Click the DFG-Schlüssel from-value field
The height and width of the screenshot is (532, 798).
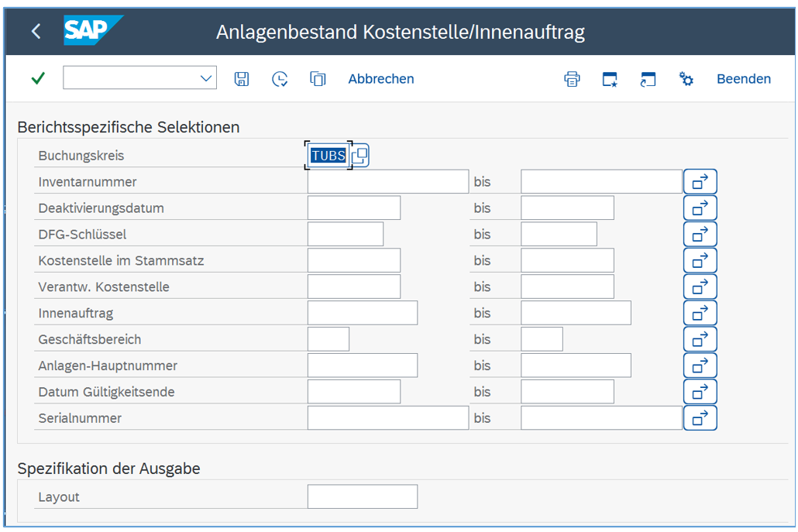[345, 235]
